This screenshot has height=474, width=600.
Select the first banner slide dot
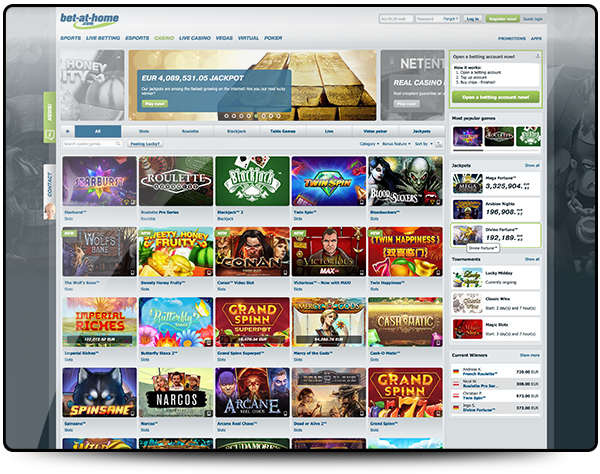click(x=226, y=116)
